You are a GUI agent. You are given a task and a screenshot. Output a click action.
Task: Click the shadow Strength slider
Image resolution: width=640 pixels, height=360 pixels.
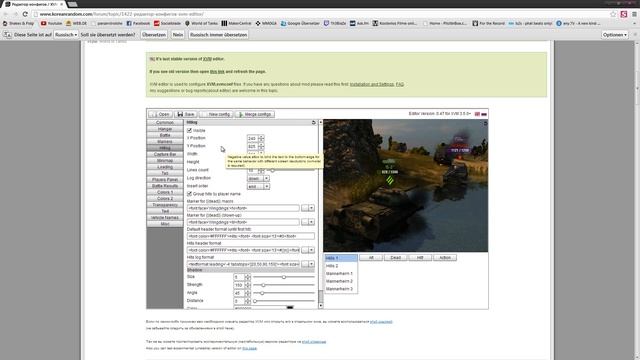coord(284,285)
